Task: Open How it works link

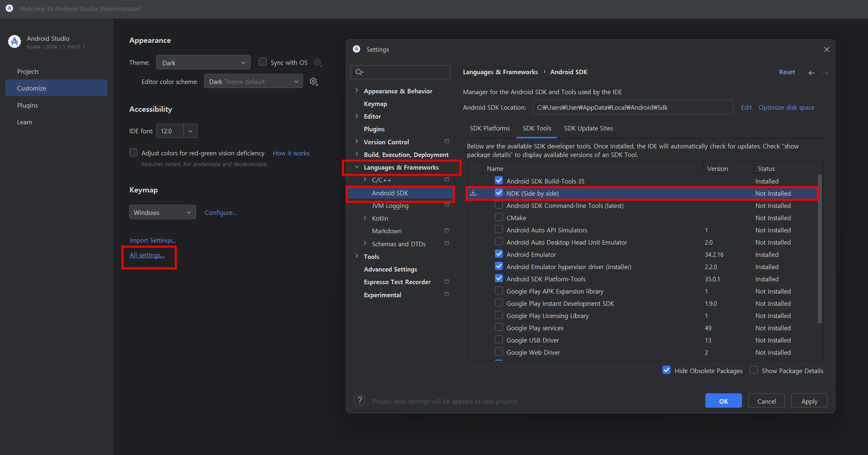Action: 291,153
